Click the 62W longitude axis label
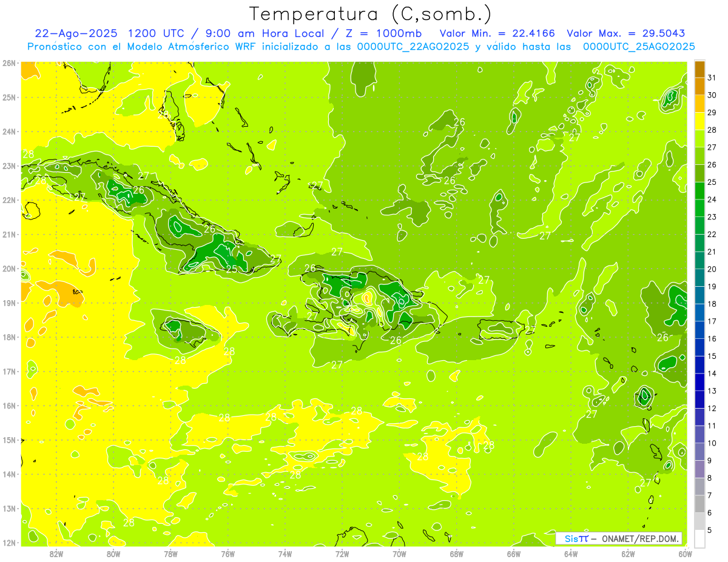The width and height of the screenshot is (728, 562). (628, 554)
